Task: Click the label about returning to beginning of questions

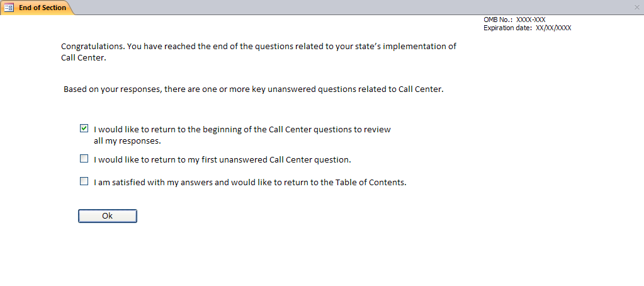Action: [242, 130]
